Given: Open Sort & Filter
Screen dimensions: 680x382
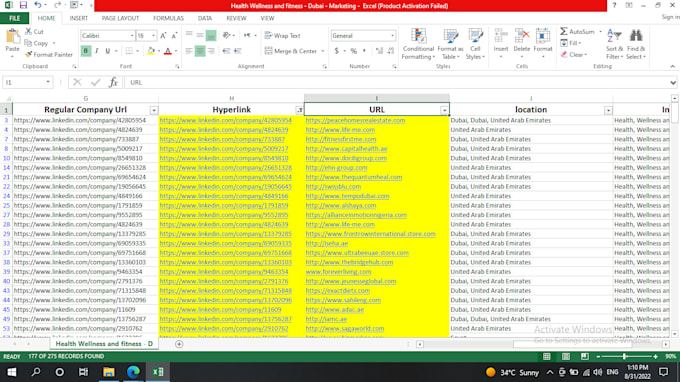Looking at the screenshot, I should point(615,44).
